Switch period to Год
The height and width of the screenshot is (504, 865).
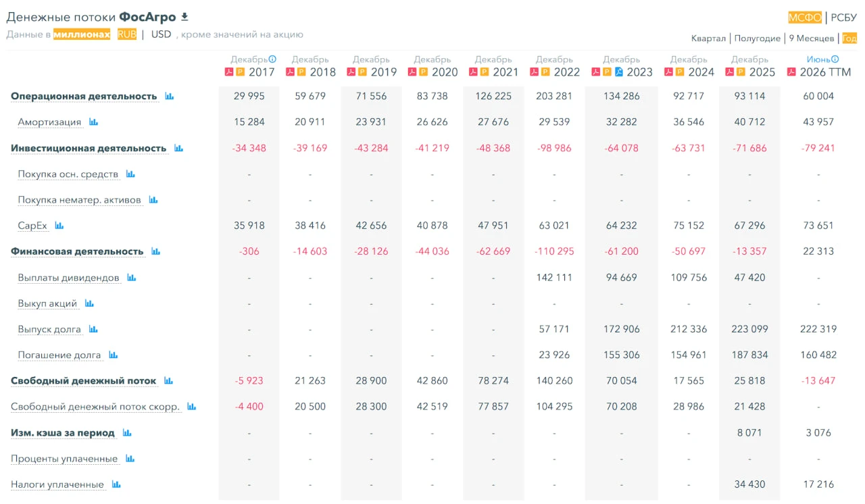coord(849,39)
